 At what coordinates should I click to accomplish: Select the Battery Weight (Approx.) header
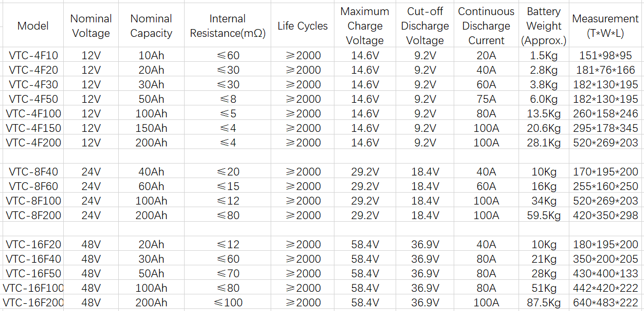point(543,26)
